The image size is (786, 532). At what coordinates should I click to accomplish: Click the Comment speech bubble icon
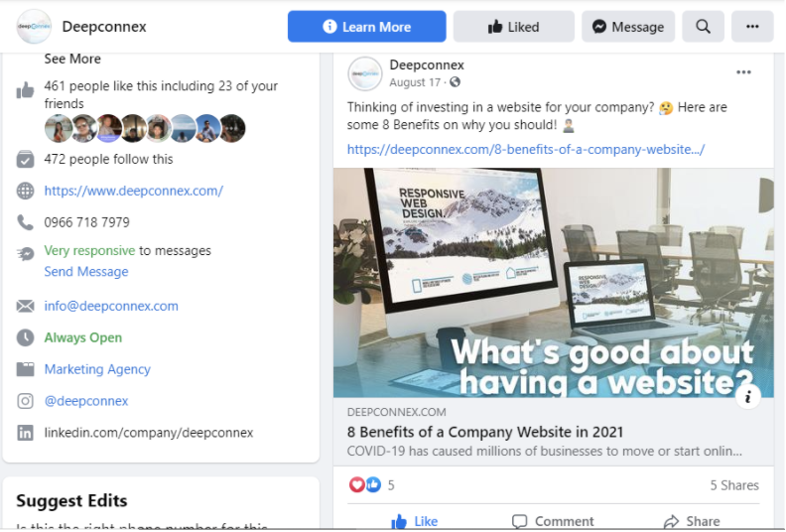pos(520,521)
